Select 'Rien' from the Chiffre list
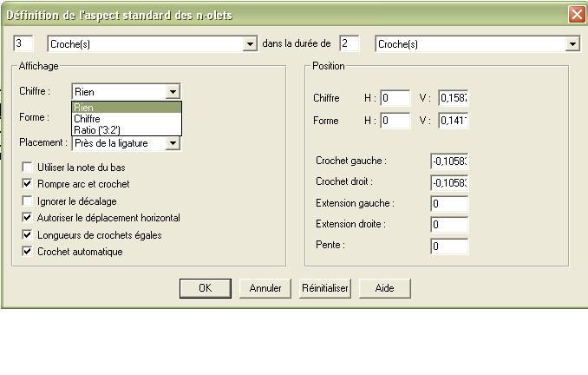The width and height of the screenshot is (588, 375). click(126, 107)
